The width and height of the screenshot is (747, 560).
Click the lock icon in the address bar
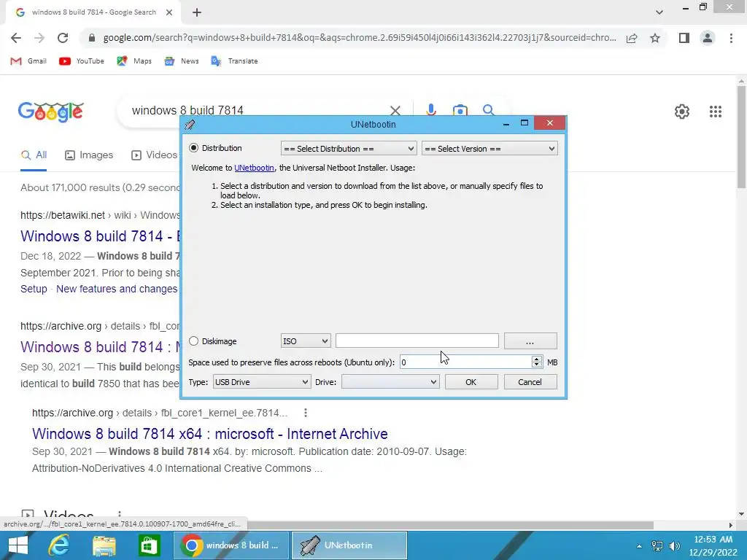(92, 38)
